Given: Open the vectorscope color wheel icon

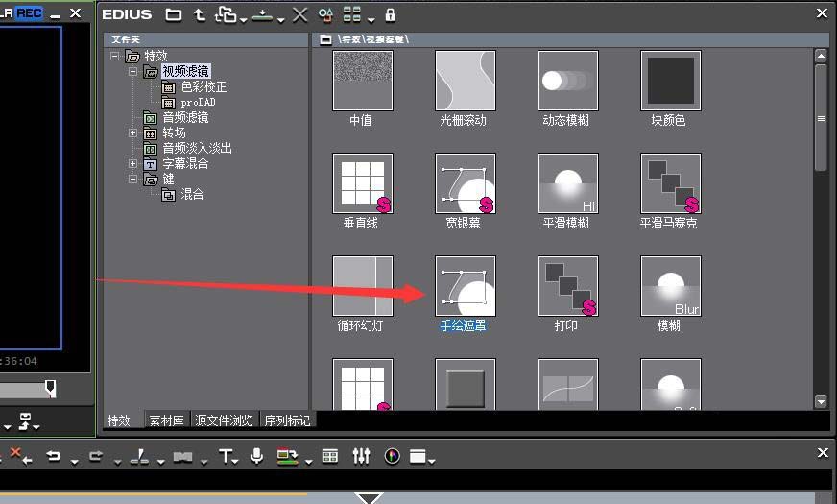Looking at the screenshot, I should pos(392,457).
